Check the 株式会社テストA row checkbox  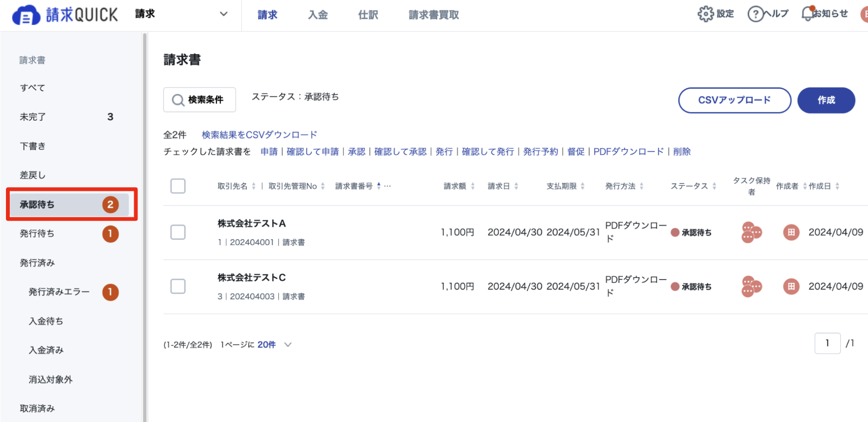tap(178, 232)
